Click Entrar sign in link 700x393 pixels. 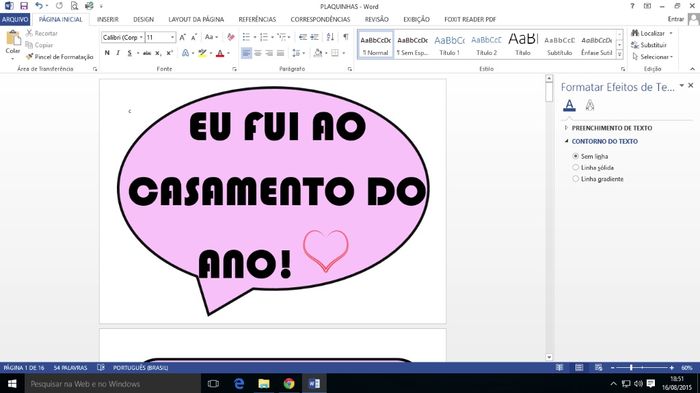pyautogui.click(x=675, y=19)
